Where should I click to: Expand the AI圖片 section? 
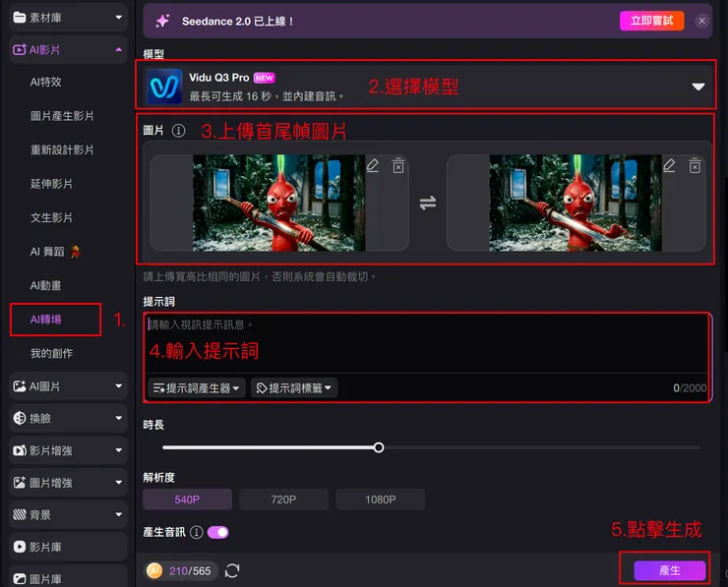pyautogui.click(x=119, y=386)
